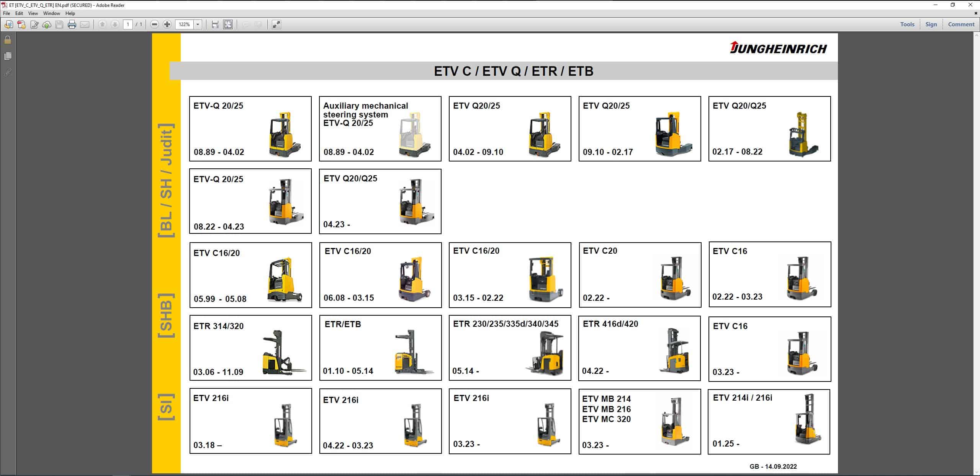980x476 pixels.
Task: Click the Jungheinrich logo
Action: (778, 48)
